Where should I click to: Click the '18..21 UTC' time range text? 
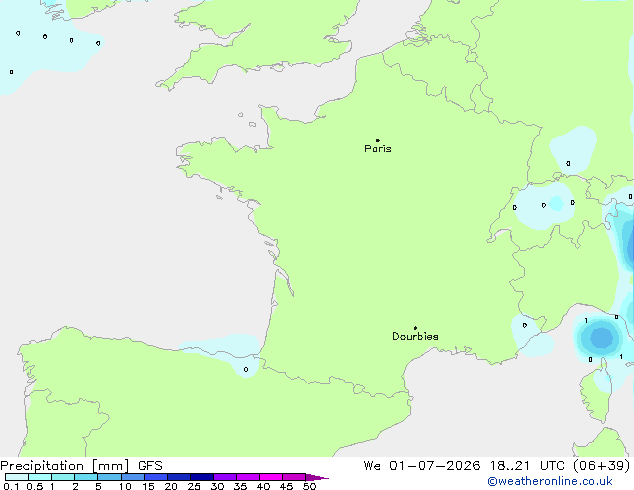[528, 466]
